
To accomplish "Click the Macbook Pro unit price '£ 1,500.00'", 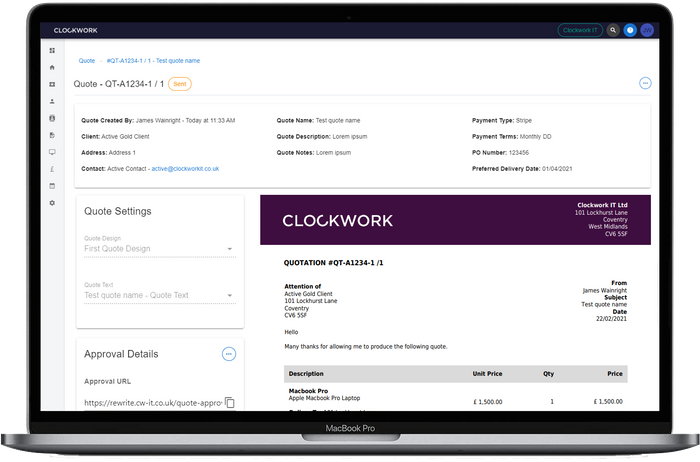I will pos(488,402).
